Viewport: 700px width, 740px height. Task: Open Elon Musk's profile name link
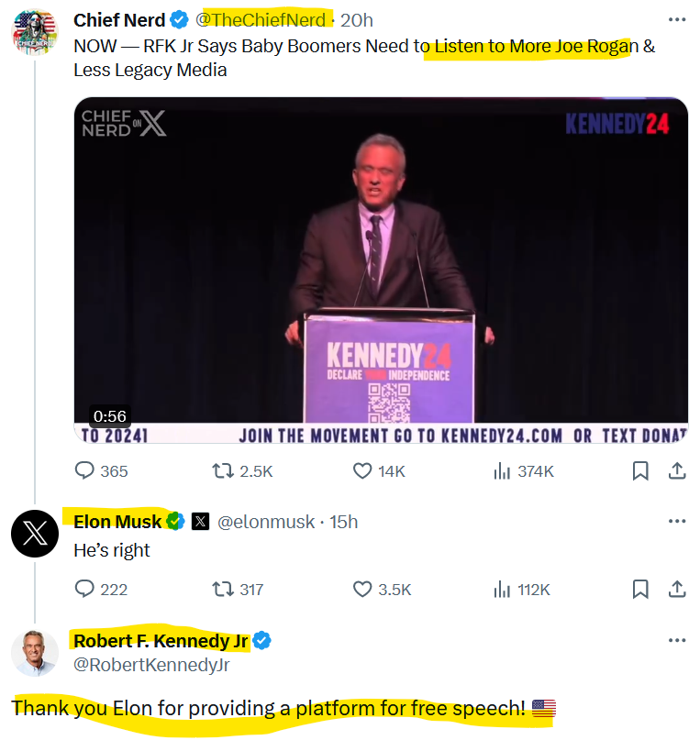pos(117,522)
